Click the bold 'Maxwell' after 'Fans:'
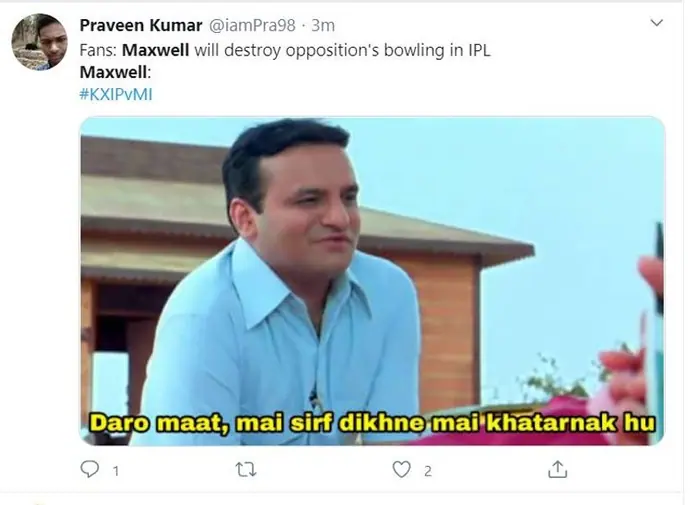 155,50
